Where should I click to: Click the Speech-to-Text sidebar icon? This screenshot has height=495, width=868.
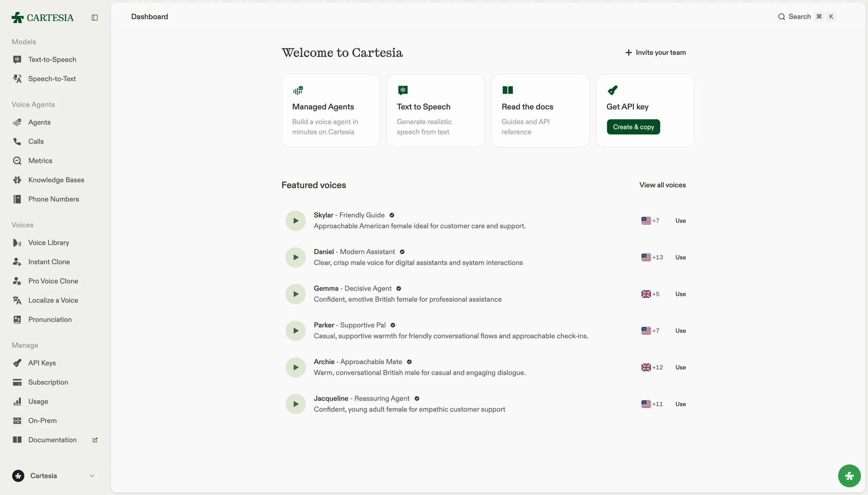tap(17, 79)
